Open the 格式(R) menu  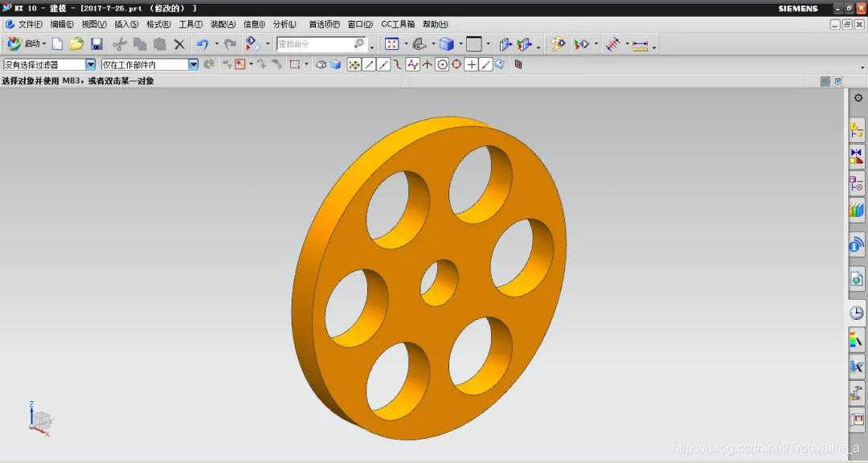pos(158,24)
